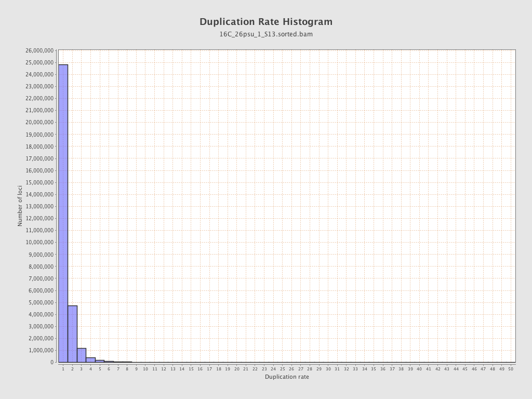
Task: Click x-axis tick label 37
Action: (392, 369)
